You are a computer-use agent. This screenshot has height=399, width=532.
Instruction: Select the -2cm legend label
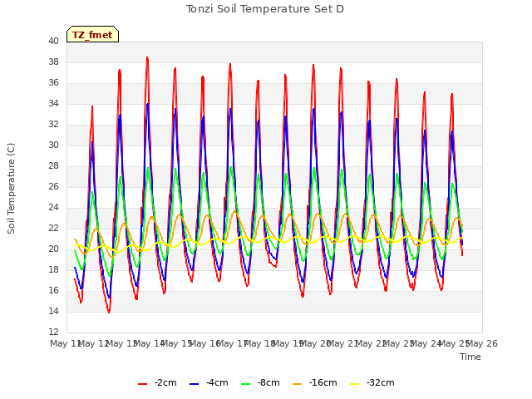click(x=165, y=382)
